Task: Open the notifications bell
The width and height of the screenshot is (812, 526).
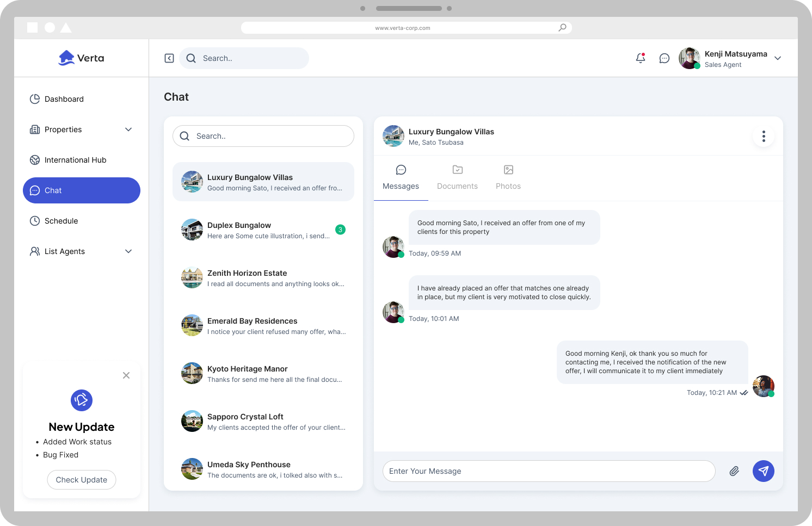Action: tap(641, 58)
